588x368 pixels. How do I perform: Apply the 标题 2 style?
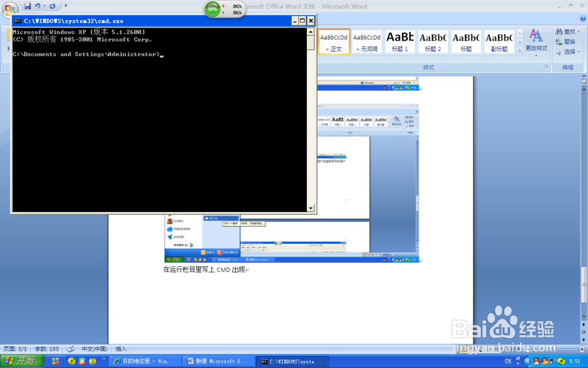coord(433,42)
